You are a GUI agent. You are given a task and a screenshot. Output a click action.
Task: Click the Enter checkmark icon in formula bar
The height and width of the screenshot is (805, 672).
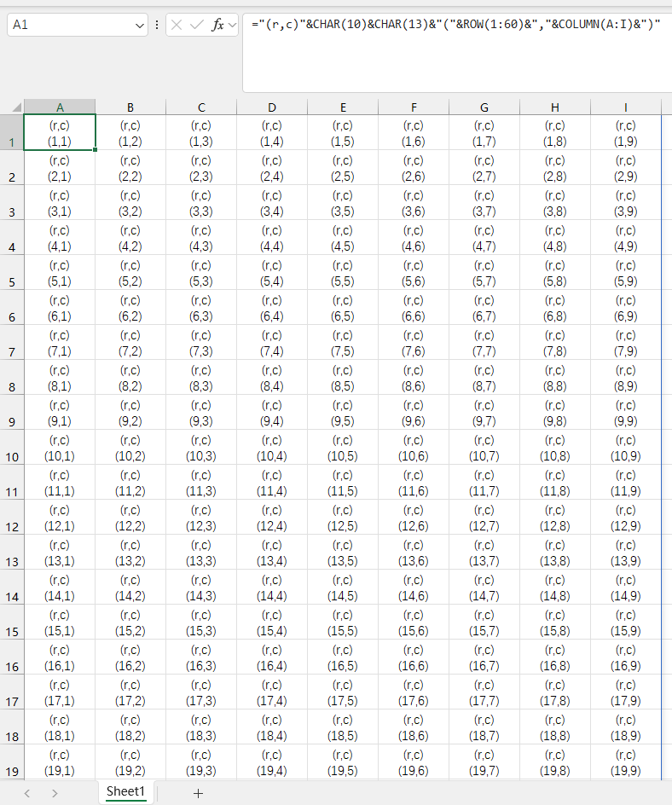click(197, 26)
